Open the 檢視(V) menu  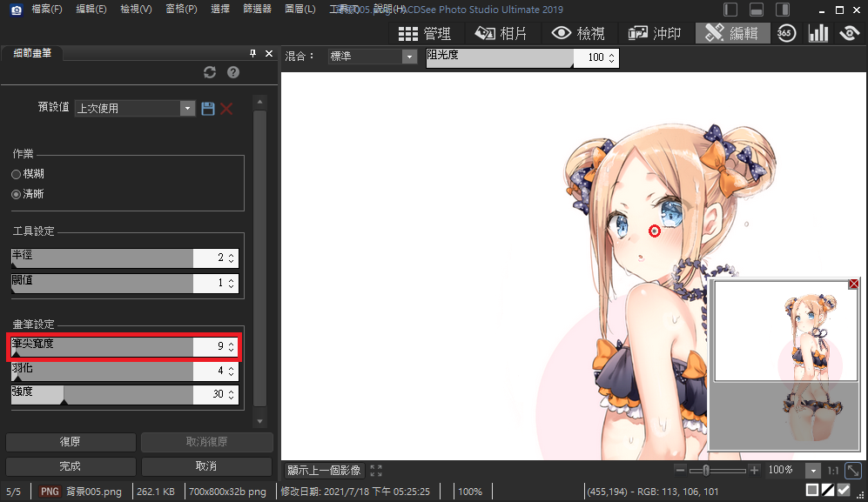tap(136, 10)
